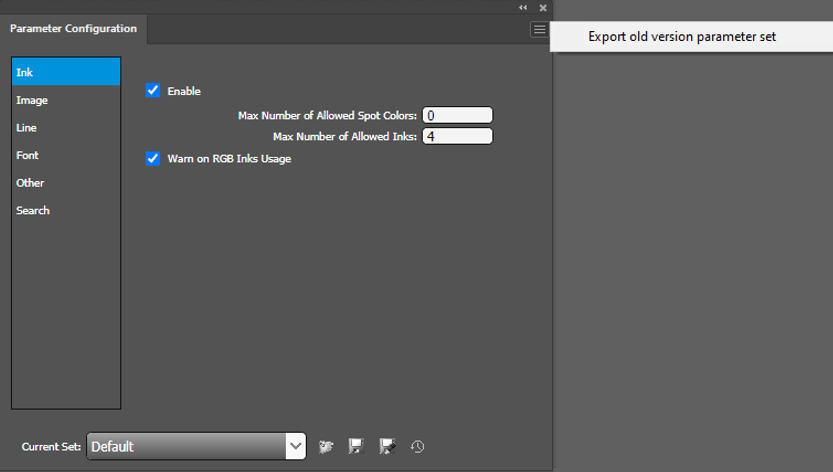833x472 pixels.
Task: Click the load parameter set folder icon
Action: click(x=325, y=446)
